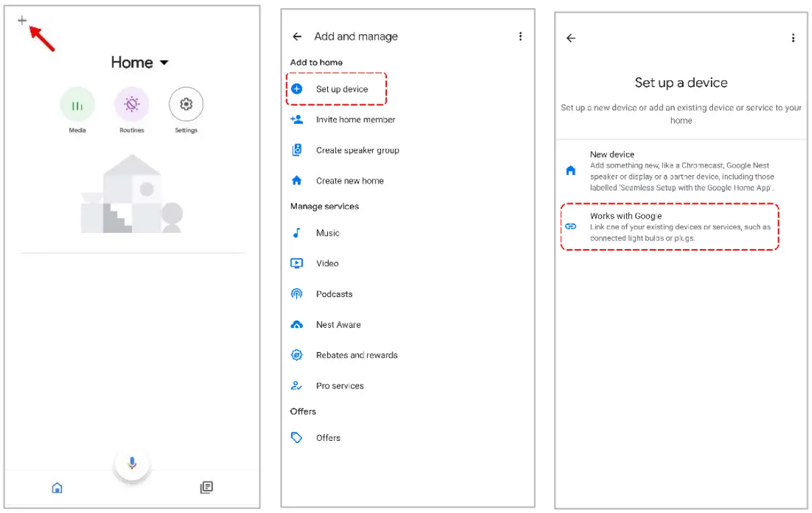This screenshot has width=812, height=513.
Task: Tap the Offers tag icon
Action: click(x=297, y=438)
